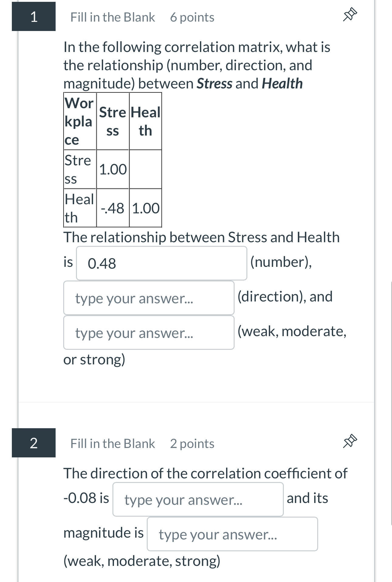Viewport: 392px width, 582px height.
Task: Select the 2 points label on Question 2
Action: pos(192,443)
